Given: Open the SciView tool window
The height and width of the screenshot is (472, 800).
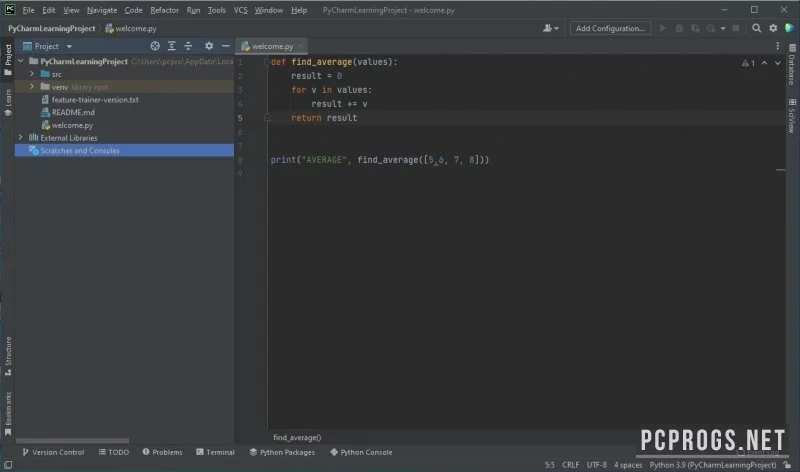Looking at the screenshot, I should point(792,116).
